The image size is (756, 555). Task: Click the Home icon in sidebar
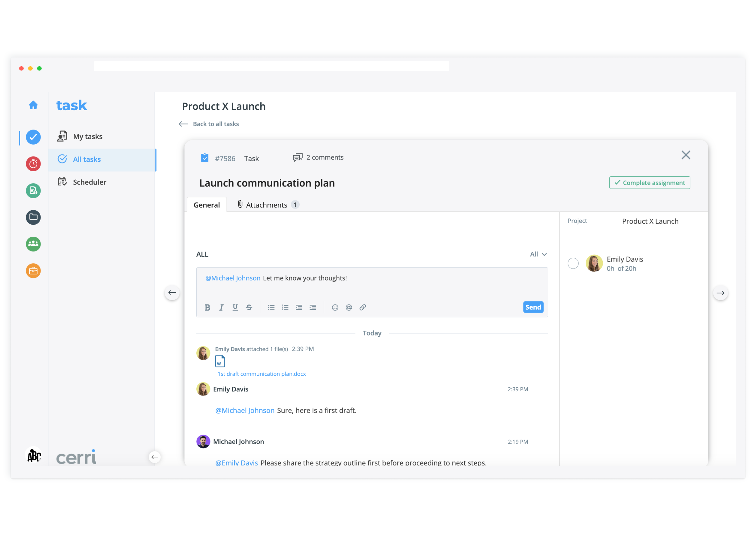click(33, 105)
